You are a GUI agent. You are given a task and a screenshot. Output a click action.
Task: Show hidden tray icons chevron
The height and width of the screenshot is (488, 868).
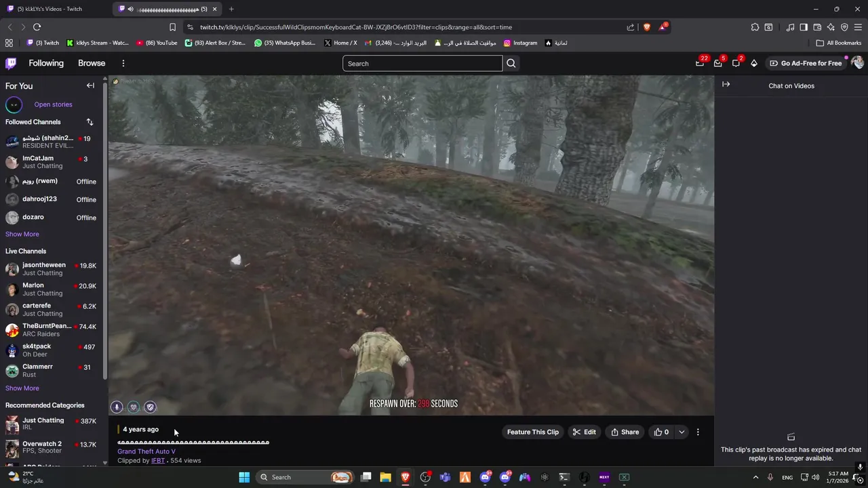coord(755,477)
